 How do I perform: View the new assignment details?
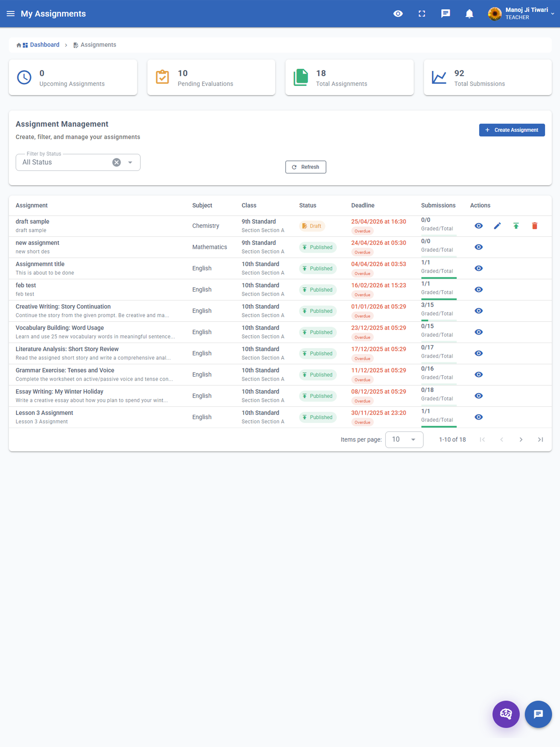tap(479, 247)
